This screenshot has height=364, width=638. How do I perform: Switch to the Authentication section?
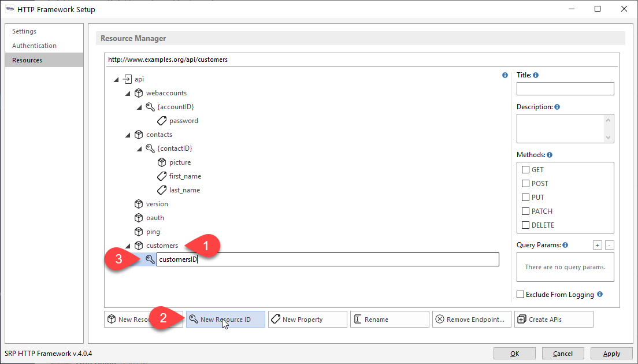[x=34, y=46]
